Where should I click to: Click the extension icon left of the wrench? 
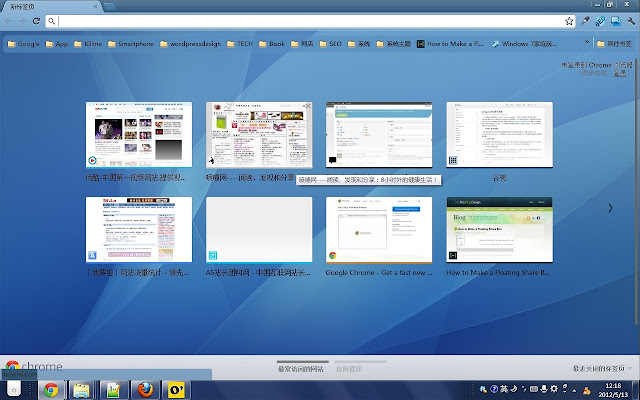[616, 21]
